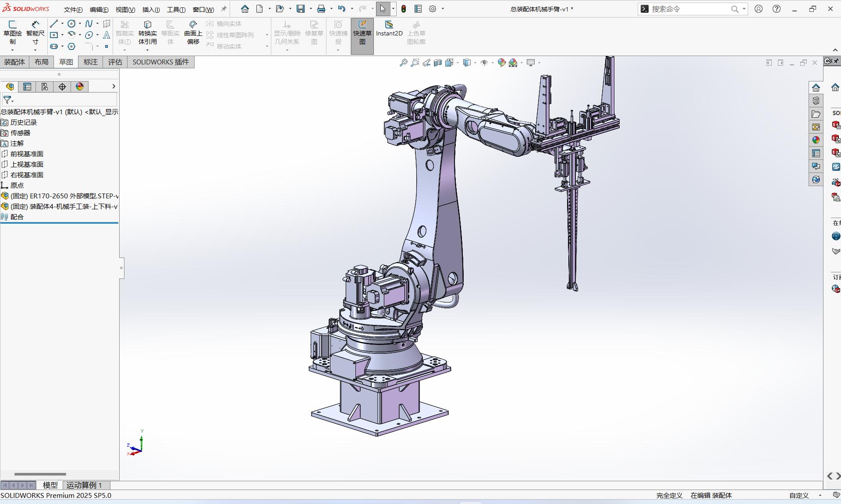841x504 pixels.
Task: Open the Appearances task pane tab
Action: 816,140
